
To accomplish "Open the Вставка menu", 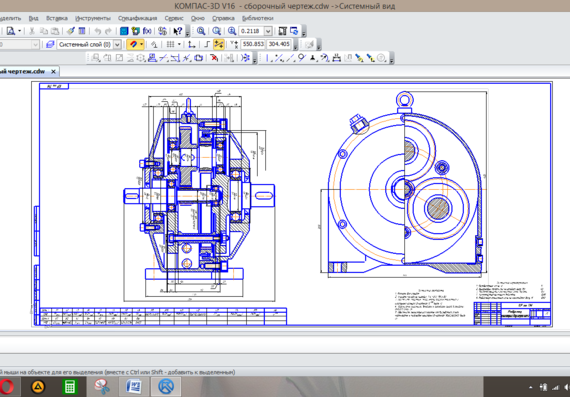I will point(57,18).
